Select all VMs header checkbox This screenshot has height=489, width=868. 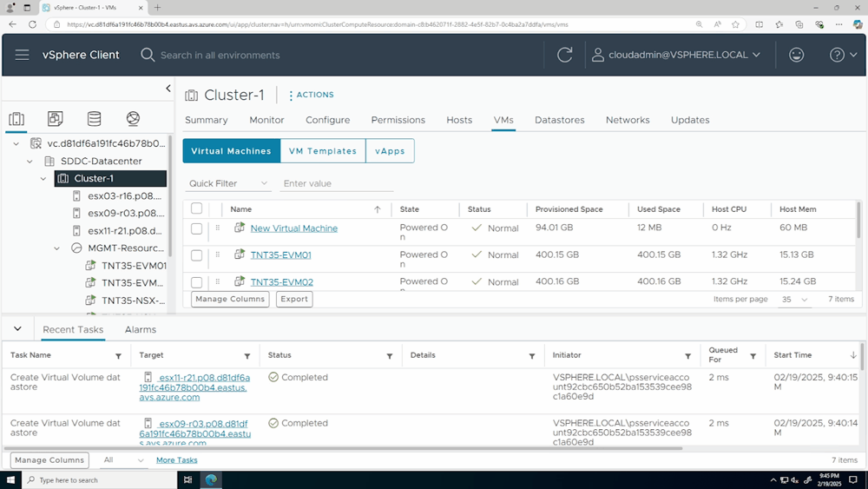click(196, 208)
